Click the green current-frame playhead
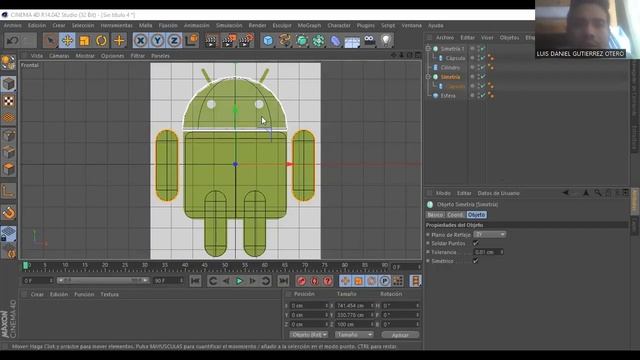 tap(25, 266)
